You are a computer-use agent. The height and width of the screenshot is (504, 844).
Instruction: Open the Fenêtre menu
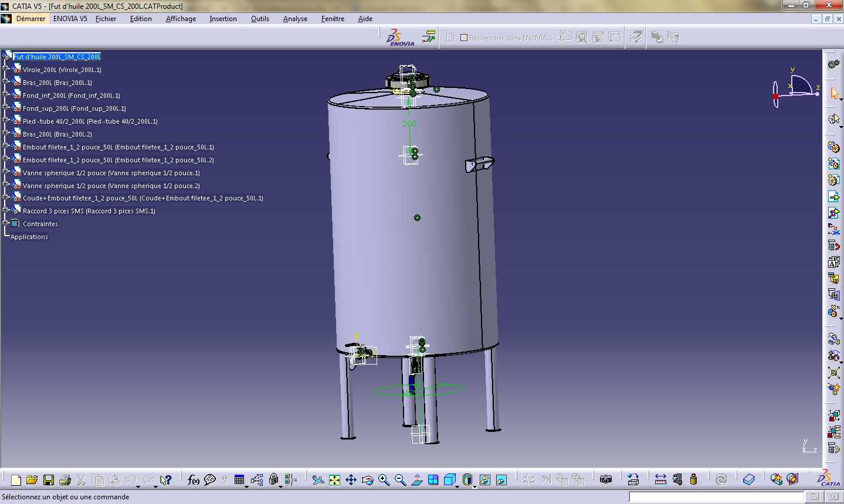click(x=333, y=19)
